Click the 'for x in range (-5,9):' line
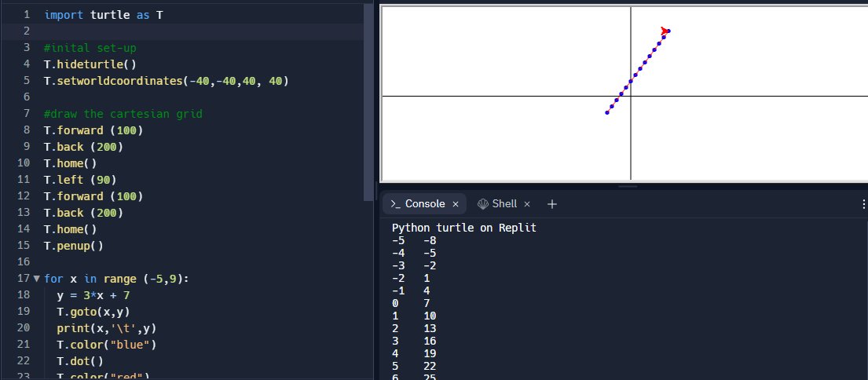 click(x=117, y=279)
